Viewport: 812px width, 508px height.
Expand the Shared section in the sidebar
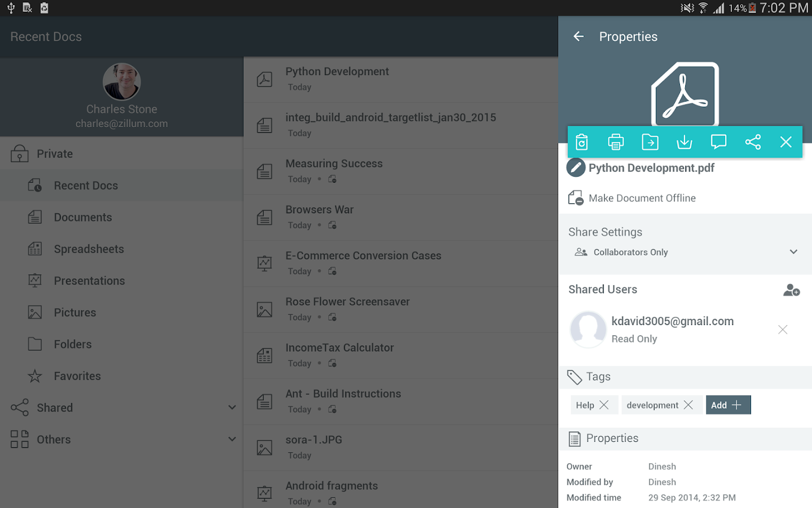pos(232,408)
